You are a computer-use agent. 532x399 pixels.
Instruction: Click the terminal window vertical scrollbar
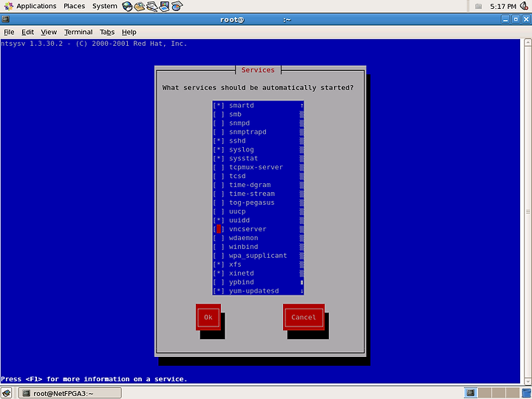(x=528, y=212)
